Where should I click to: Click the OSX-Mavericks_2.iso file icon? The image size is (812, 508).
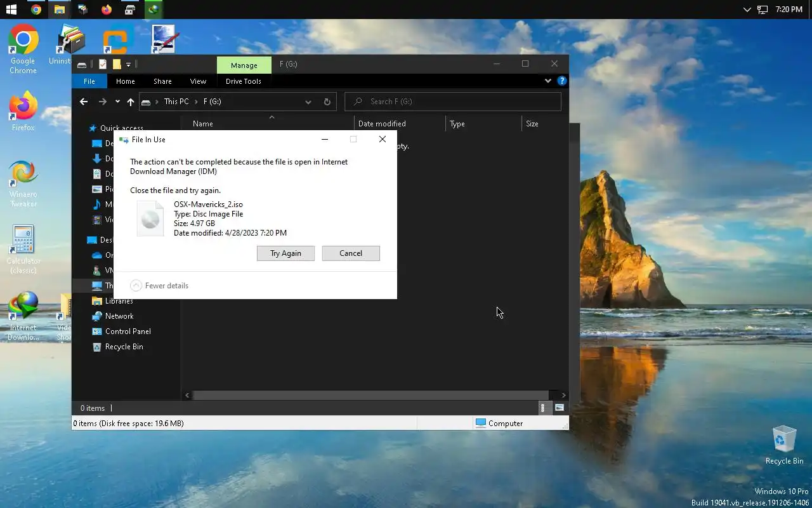(150, 218)
